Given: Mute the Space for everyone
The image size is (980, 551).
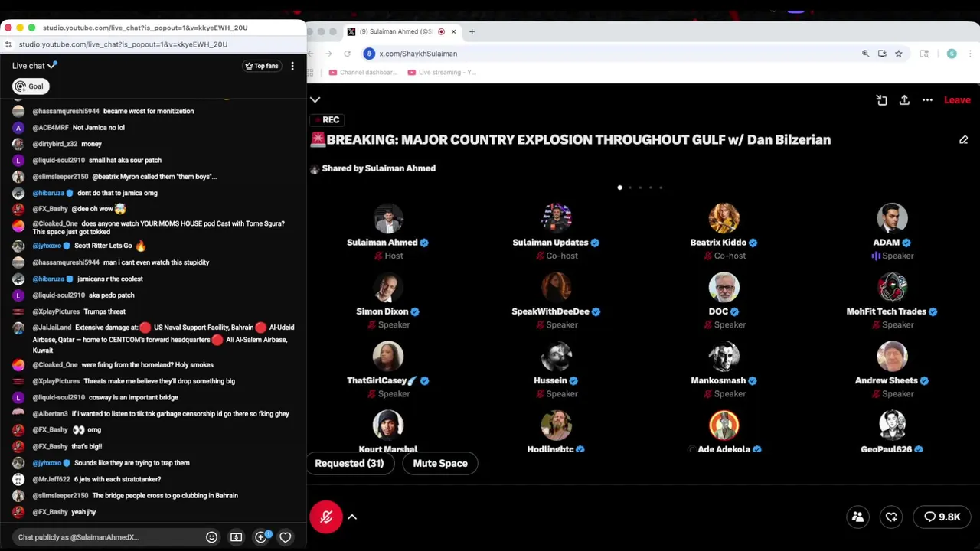Looking at the screenshot, I should pyautogui.click(x=440, y=463).
